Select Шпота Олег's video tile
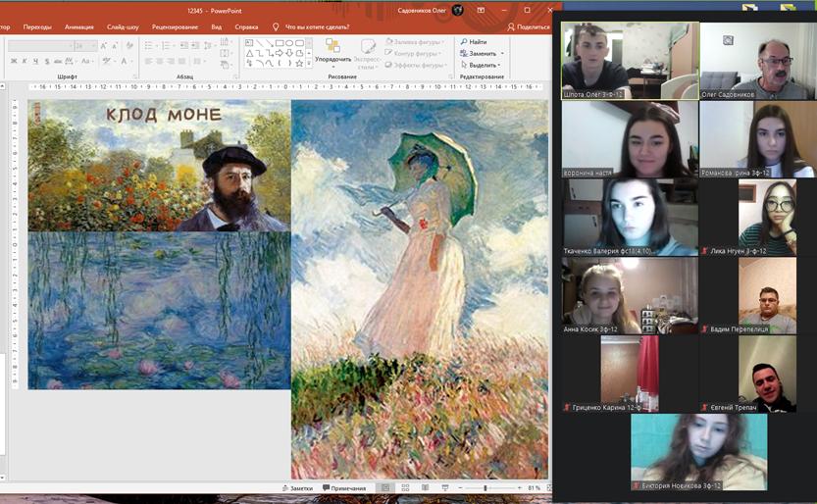This screenshot has height=504, width=817. coord(630,61)
